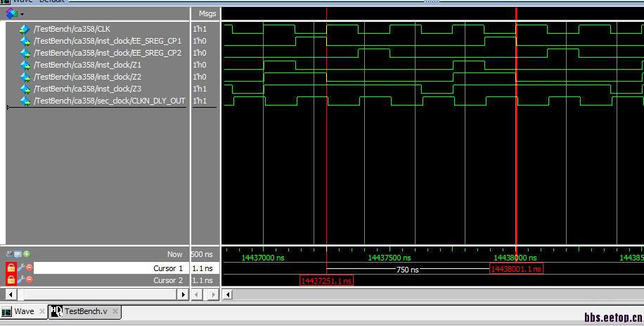Switch to the TestBench.v tab
The height and width of the screenshot is (326, 644).
[84, 311]
